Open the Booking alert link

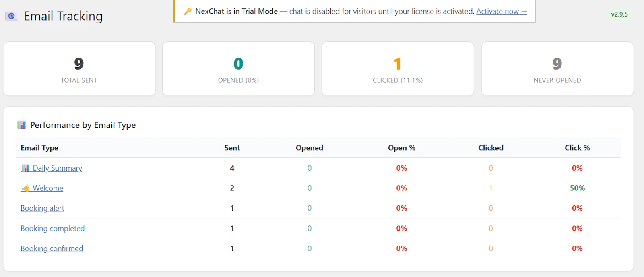(42, 208)
